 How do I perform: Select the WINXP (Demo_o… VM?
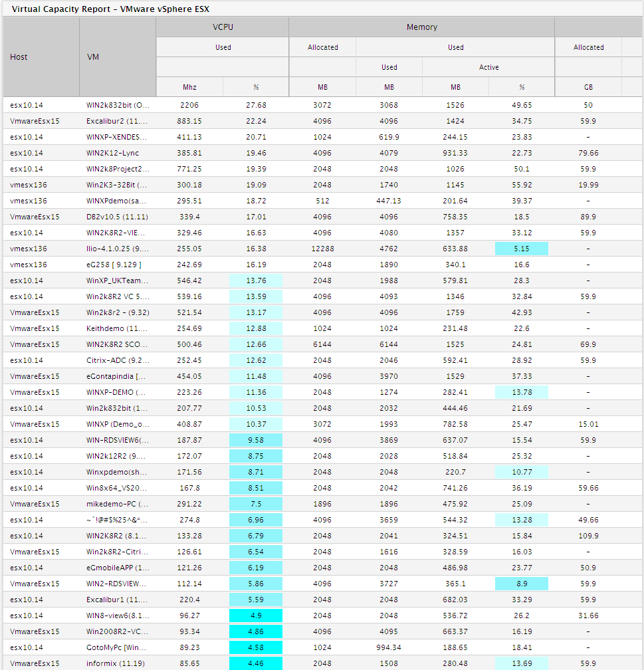tap(118, 424)
